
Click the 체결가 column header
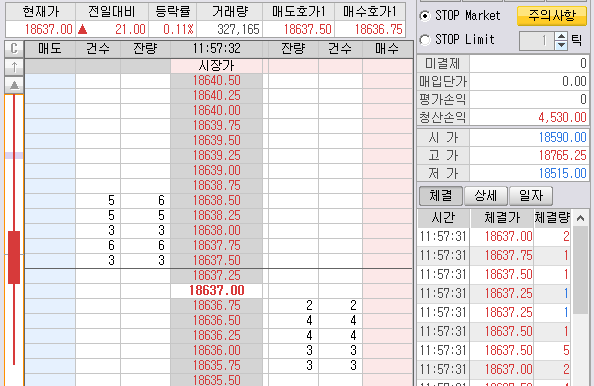pos(502,218)
